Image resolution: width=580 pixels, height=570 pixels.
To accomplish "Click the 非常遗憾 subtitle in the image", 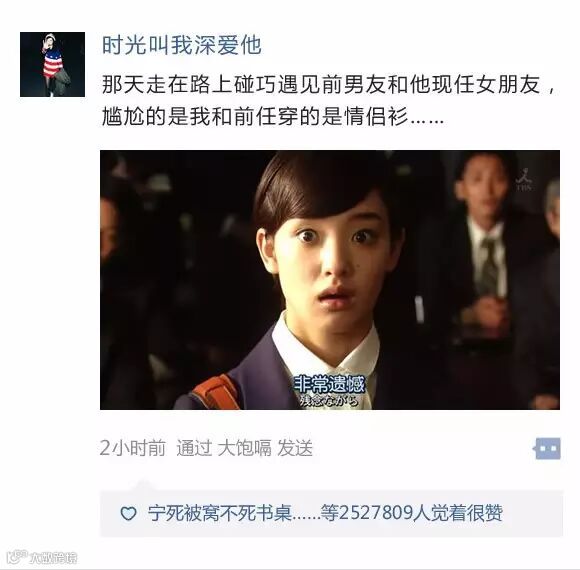I will [x=329, y=384].
